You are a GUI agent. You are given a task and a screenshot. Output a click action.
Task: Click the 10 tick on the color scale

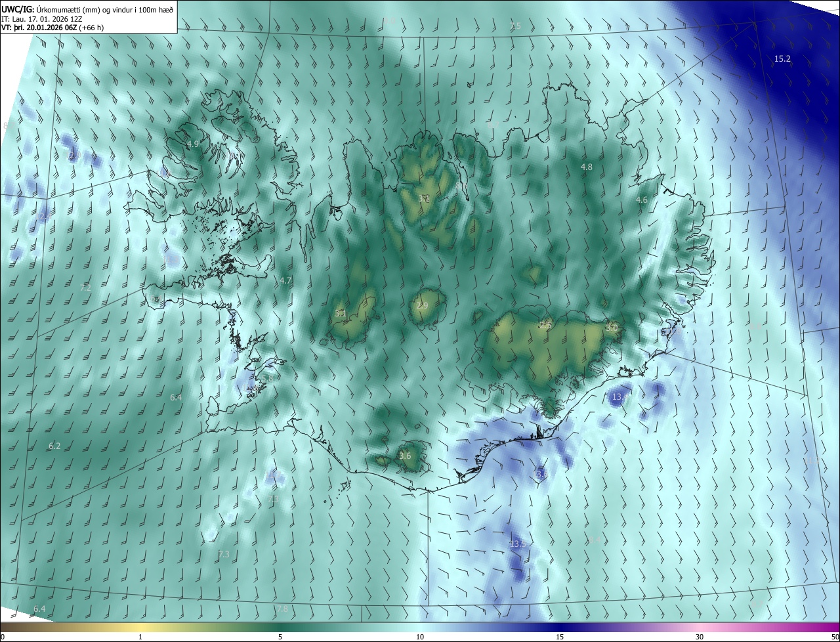coord(420,637)
